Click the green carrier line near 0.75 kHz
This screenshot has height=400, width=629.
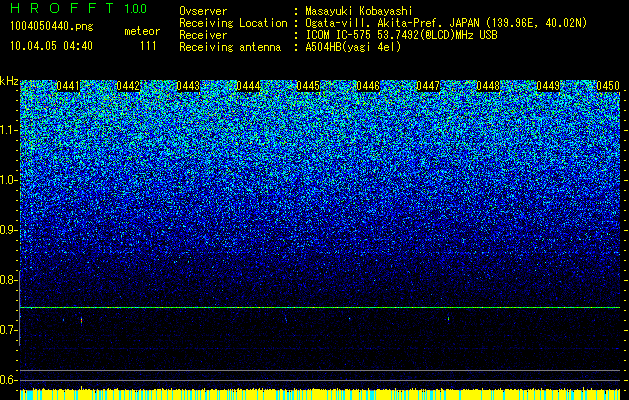320,308
